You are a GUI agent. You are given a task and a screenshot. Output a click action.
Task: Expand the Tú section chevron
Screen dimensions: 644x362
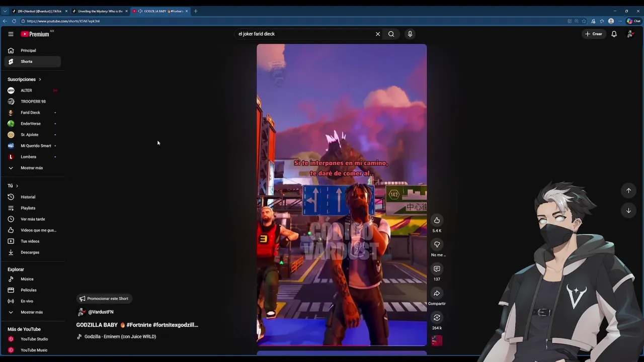17,186
